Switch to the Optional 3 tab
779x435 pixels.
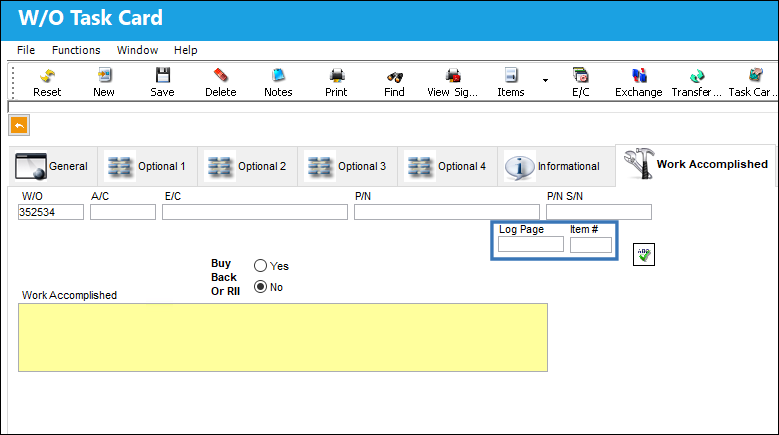pos(347,166)
